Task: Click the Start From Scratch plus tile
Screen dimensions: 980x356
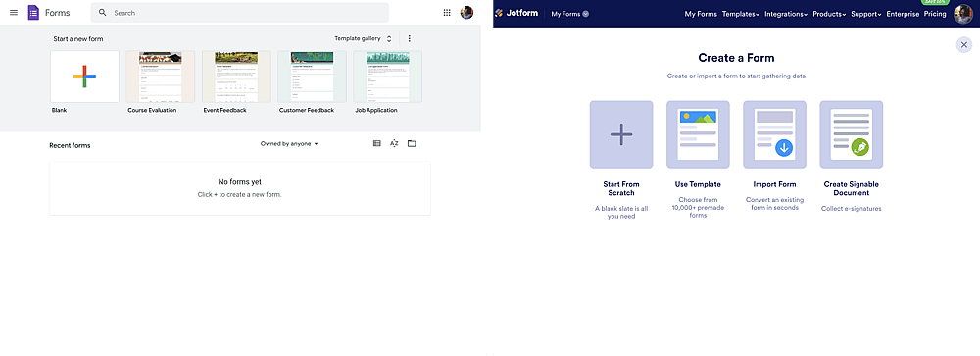Action: click(621, 134)
